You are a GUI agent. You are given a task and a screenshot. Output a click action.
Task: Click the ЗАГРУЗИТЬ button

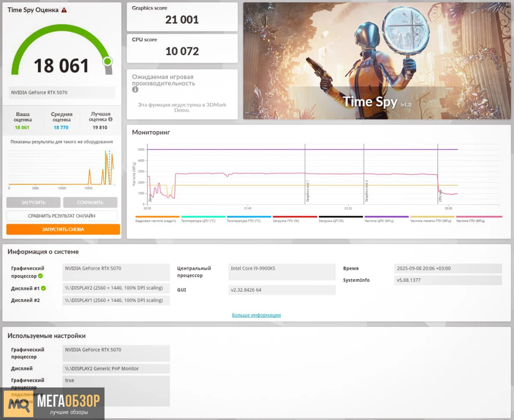33,203
